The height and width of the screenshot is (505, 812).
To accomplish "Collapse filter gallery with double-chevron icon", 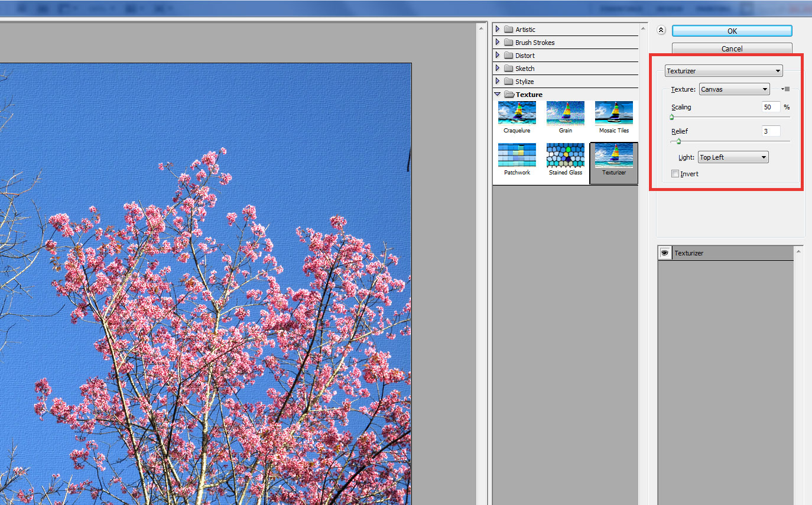I will [661, 31].
